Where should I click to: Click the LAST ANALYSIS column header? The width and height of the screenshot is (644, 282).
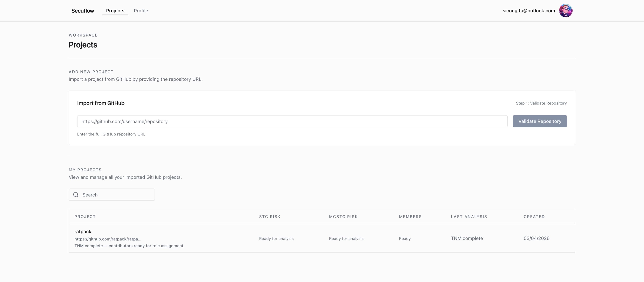pos(469,217)
